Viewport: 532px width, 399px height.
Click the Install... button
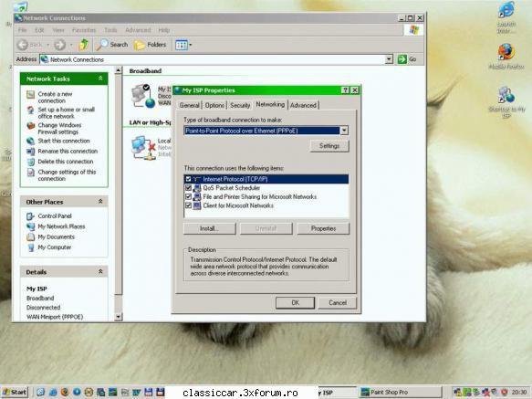pyautogui.click(x=209, y=228)
